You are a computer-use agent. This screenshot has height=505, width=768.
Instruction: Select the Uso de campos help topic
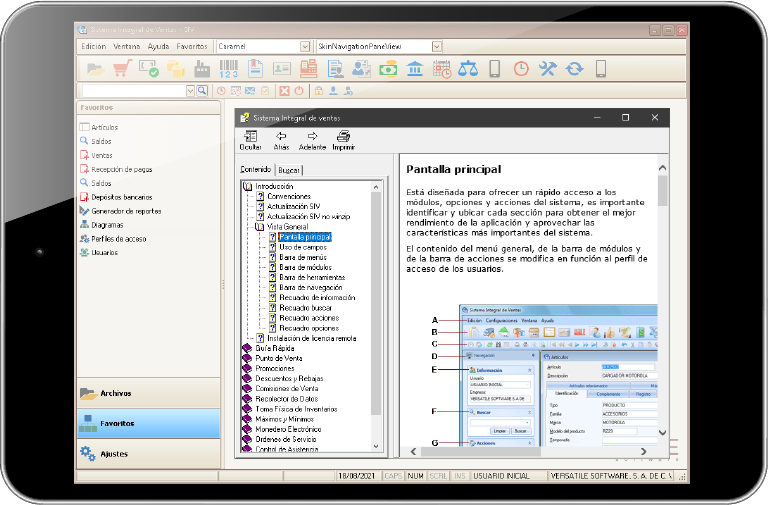(x=303, y=247)
